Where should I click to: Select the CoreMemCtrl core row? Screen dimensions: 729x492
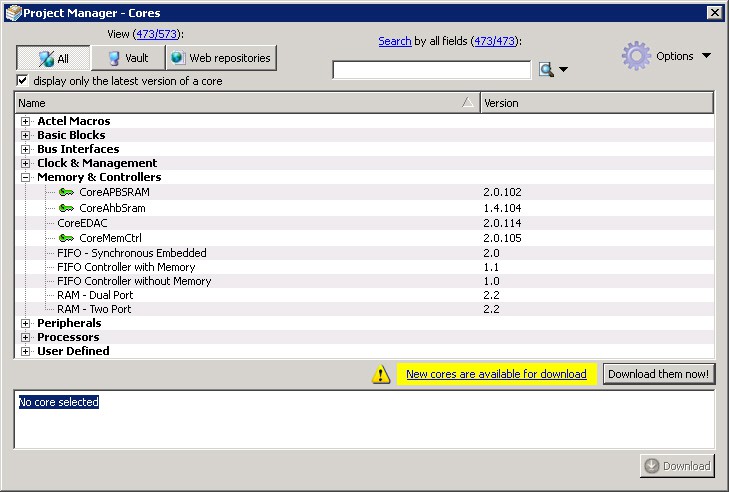[365, 238]
